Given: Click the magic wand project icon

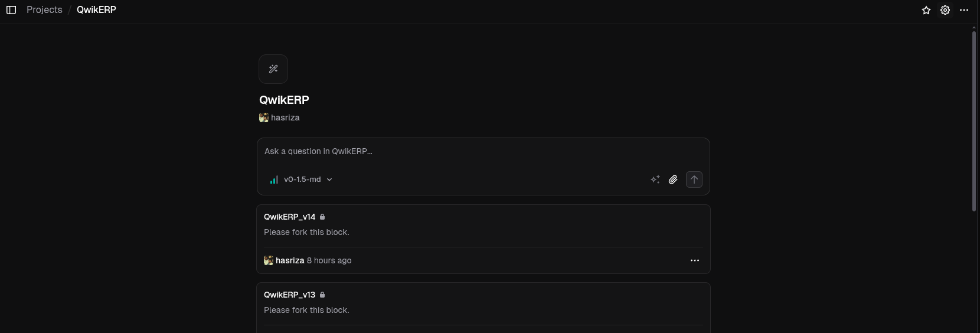Looking at the screenshot, I should tap(273, 69).
